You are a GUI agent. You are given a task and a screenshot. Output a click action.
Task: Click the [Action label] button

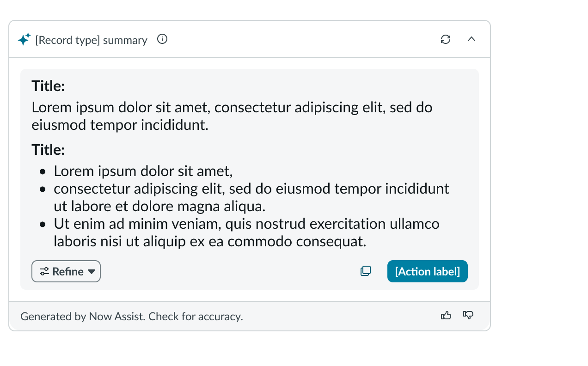pyautogui.click(x=427, y=271)
